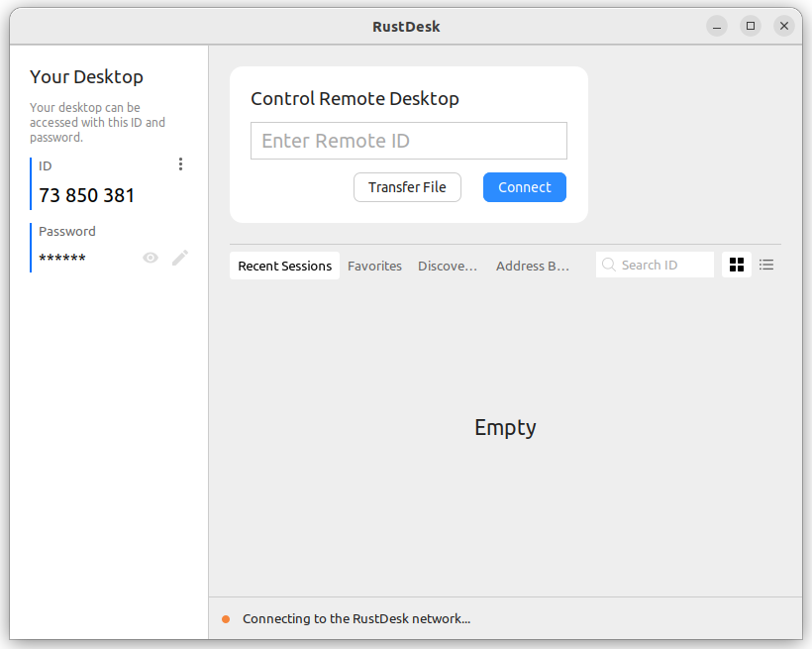
Task: Switch to grid view of sessions
Action: [x=737, y=265]
